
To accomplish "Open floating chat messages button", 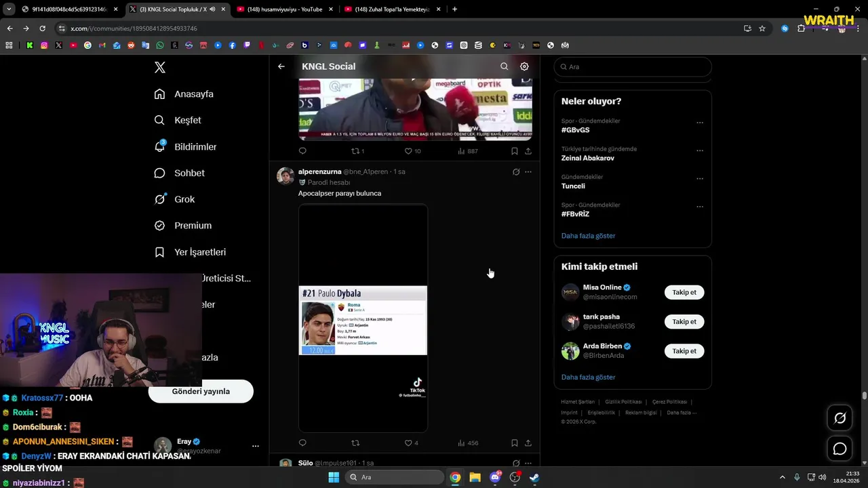I will click(x=840, y=449).
